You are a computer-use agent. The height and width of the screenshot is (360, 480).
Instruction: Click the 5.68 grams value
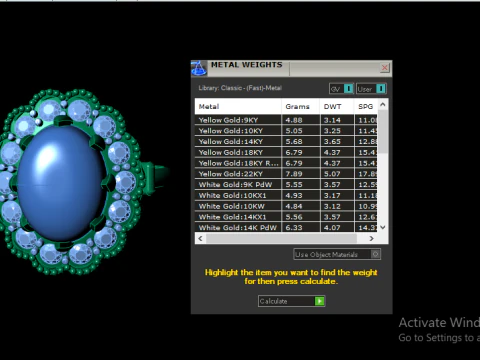[x=294, y=141]
